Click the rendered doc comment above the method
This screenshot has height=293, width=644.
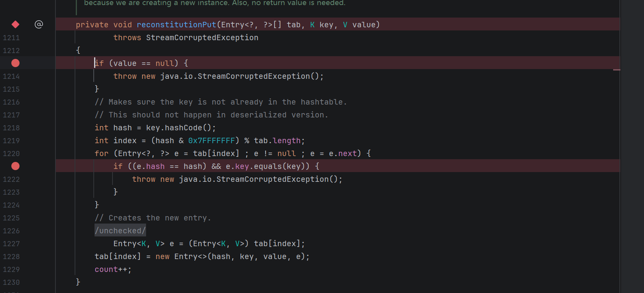click(x=214, y=4)
